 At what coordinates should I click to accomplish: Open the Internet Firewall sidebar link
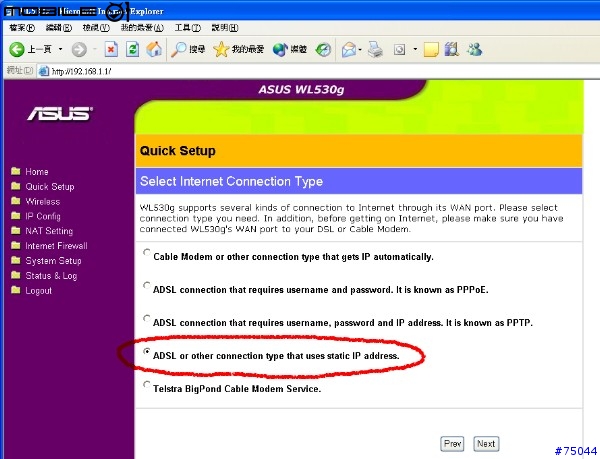(x=56, y=246)
